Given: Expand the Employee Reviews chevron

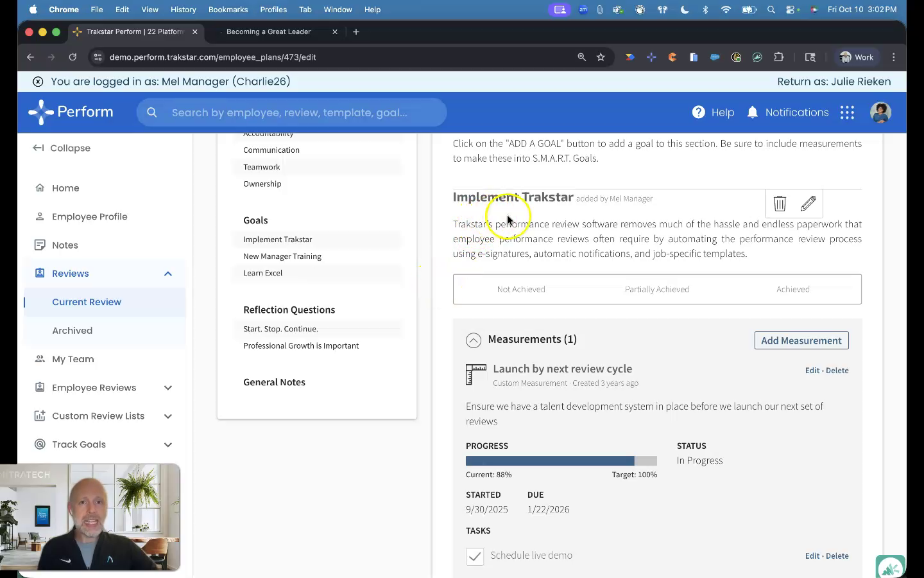Looking at the screenshot, I should (x=168, y=388).
